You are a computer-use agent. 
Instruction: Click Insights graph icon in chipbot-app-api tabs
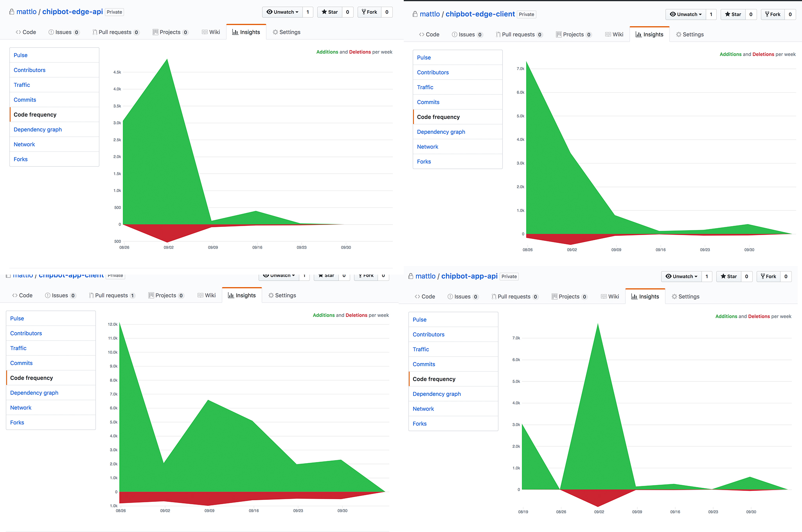point(634,297)
